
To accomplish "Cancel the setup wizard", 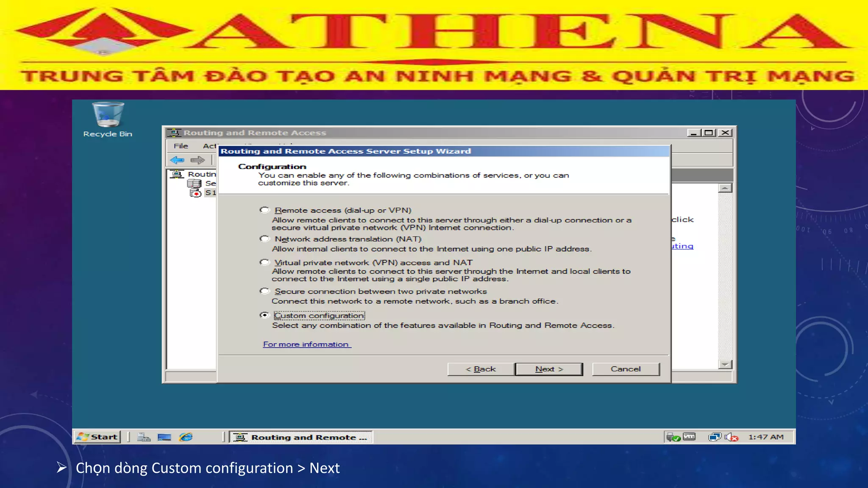I will point(626,369).
